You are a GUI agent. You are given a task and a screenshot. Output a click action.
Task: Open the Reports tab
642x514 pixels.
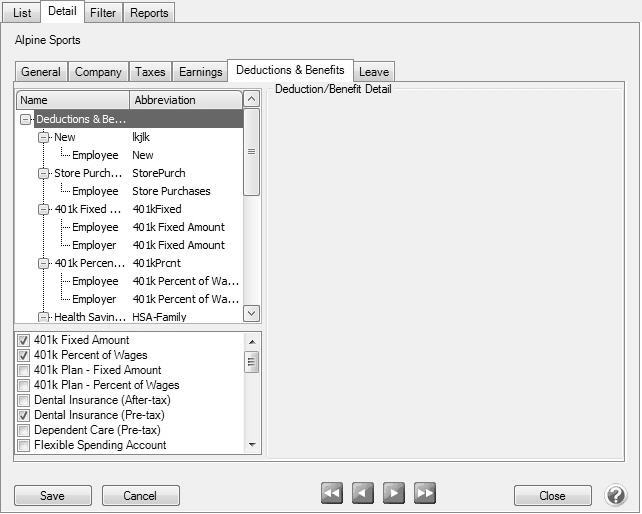tap(149, 13)
